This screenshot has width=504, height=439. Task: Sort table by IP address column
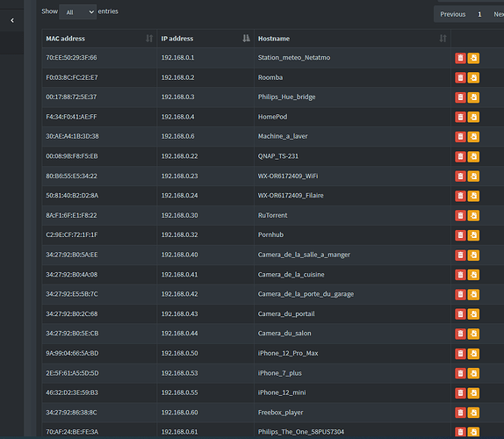pos(205,39)
